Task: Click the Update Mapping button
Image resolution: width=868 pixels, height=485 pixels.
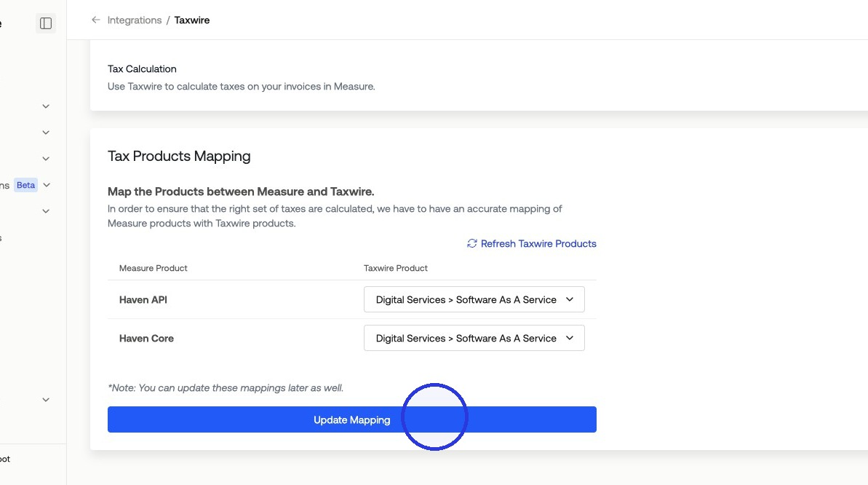Action: (x=352, y=419)
